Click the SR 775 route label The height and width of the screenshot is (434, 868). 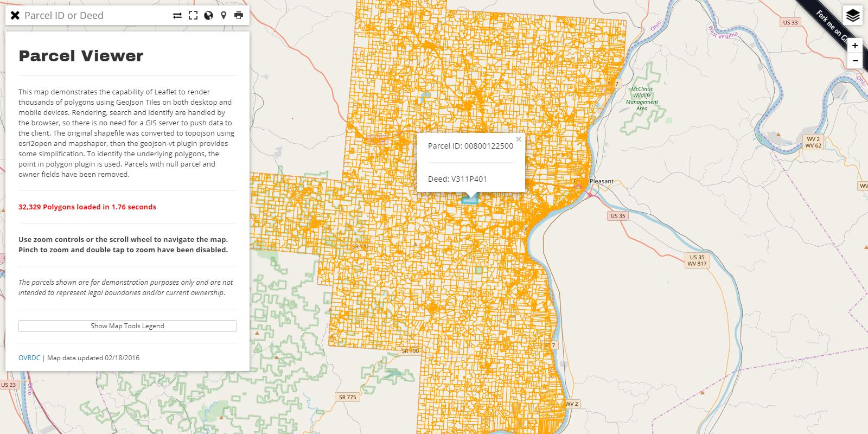(x=347, y=397)
